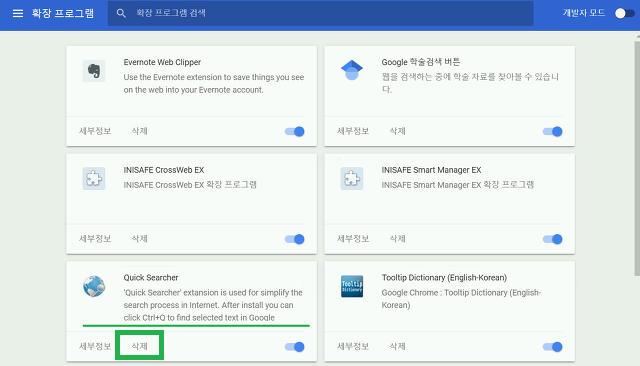Click the Evernote Web Clipper title text
Image resolution: width=640 pixels, height=366 pixels.
coord(162,62)
